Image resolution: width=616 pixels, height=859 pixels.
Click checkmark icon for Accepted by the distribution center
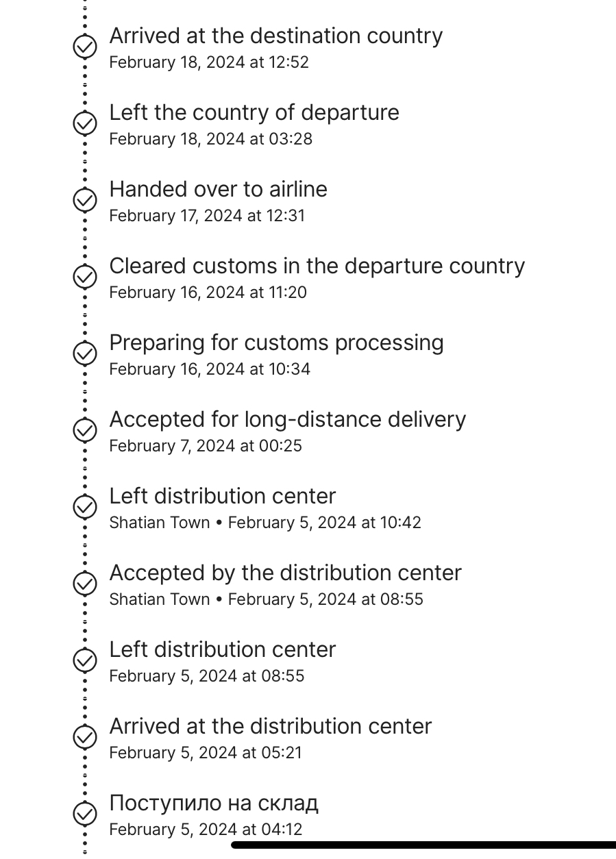click(x=85, y=584)
